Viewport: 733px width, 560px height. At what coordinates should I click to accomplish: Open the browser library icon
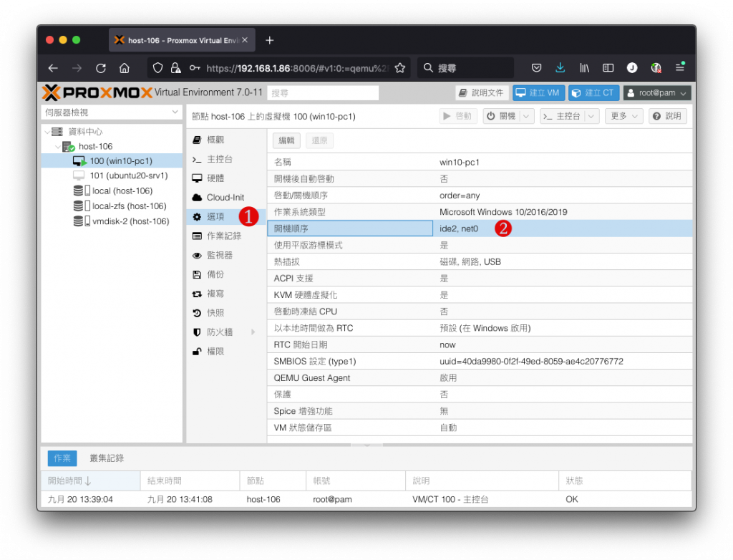584,68
